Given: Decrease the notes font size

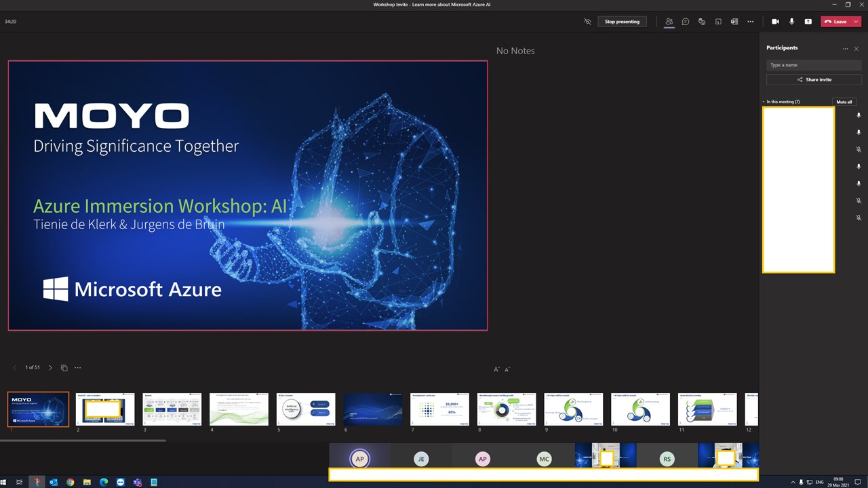Looking at the screenshot, I should [x=507, y=369].
